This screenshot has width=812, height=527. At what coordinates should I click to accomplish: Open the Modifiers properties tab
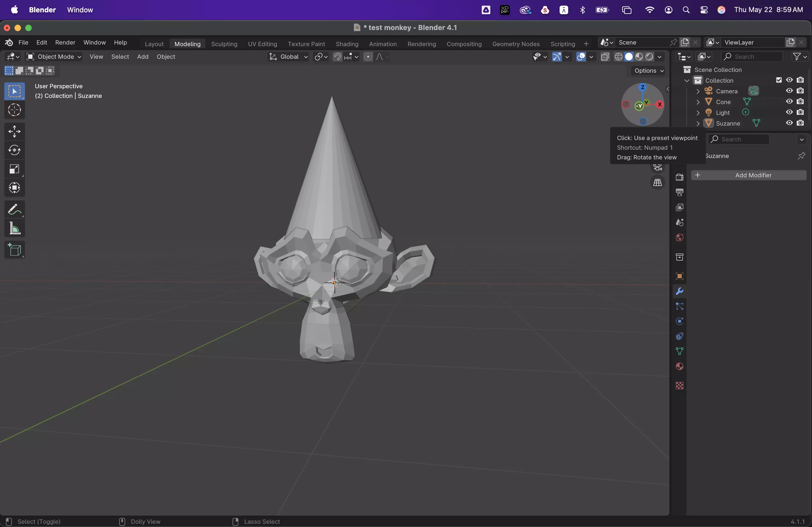[x=679, y=291]
